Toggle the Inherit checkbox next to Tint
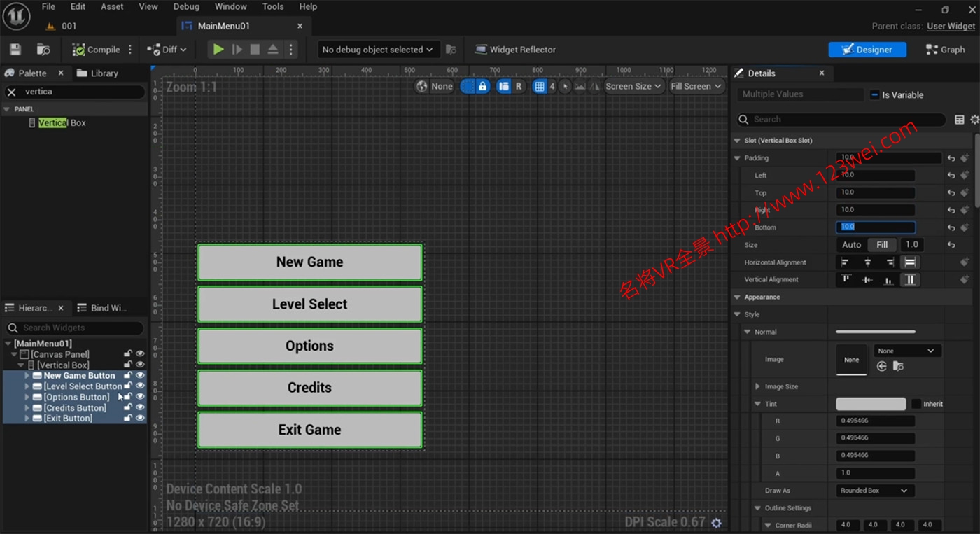This screenshot has height=534, width=980. (916, 404)
